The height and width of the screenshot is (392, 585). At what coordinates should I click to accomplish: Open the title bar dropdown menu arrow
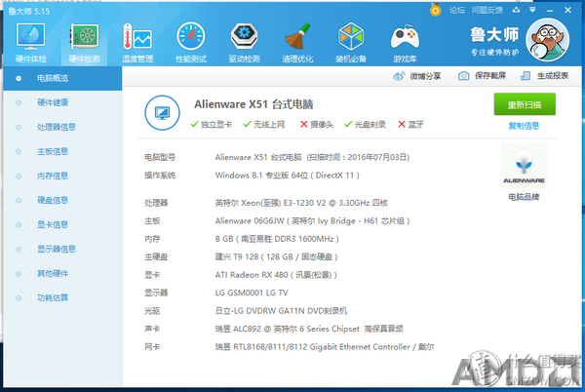(x=532, y=10)
